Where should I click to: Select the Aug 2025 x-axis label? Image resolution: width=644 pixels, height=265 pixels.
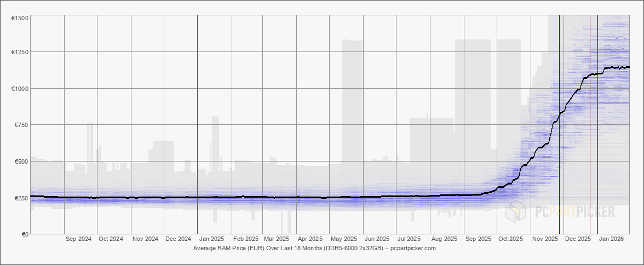click(x=445, y=239)
